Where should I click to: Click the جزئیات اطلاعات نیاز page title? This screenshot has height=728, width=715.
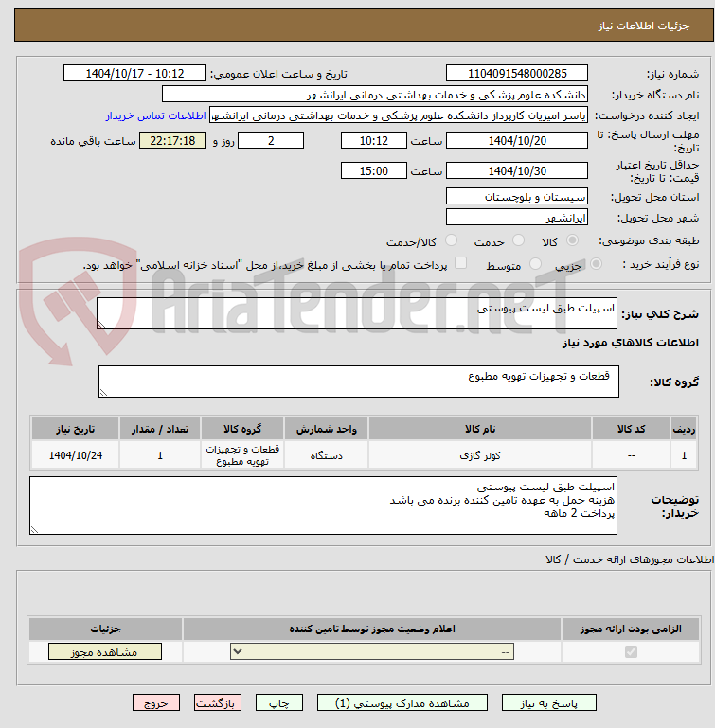click(643, 26)
